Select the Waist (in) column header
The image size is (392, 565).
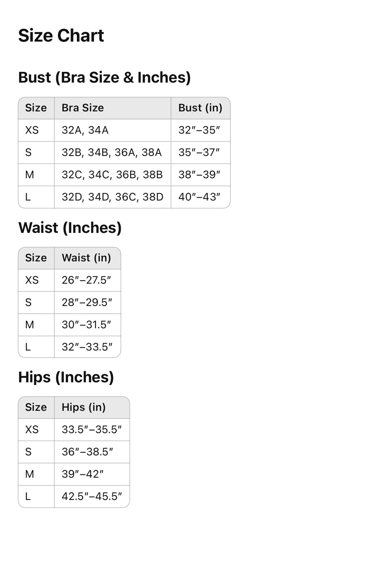pyautogui.click(x=86, y=258)
